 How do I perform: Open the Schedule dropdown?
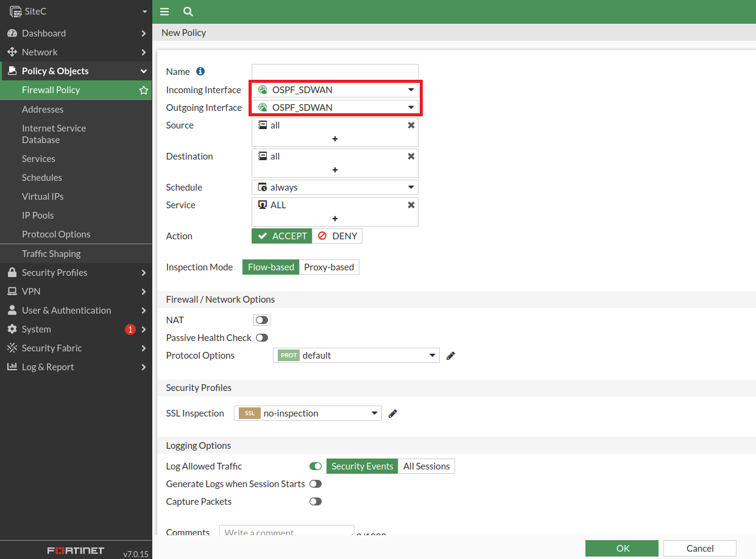click(x=335, y=187)
